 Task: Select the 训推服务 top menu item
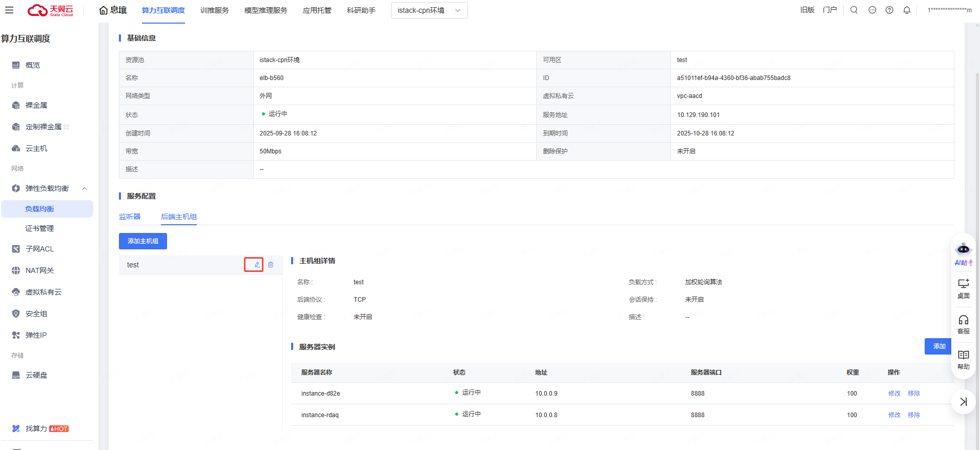coord(214,10)
